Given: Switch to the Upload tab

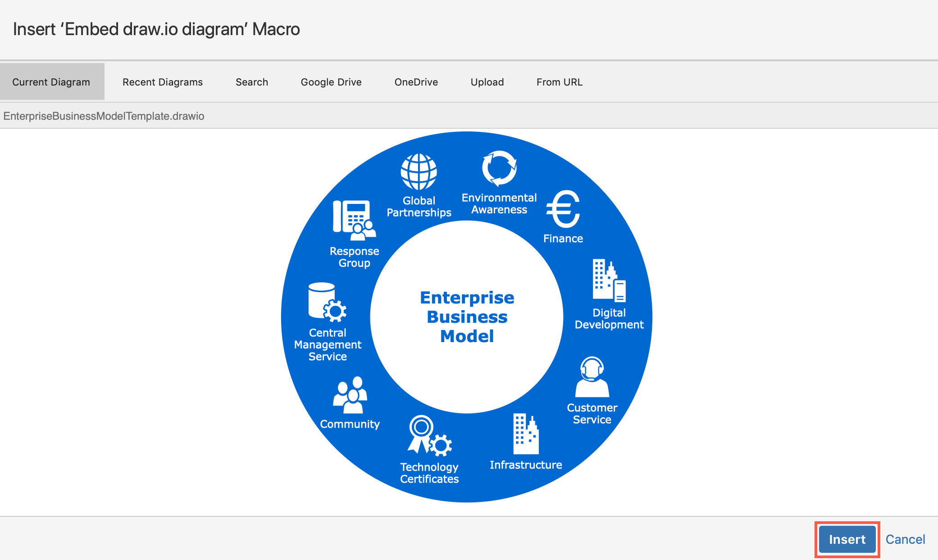Looking at the screenshot, I should click(487, 81).
